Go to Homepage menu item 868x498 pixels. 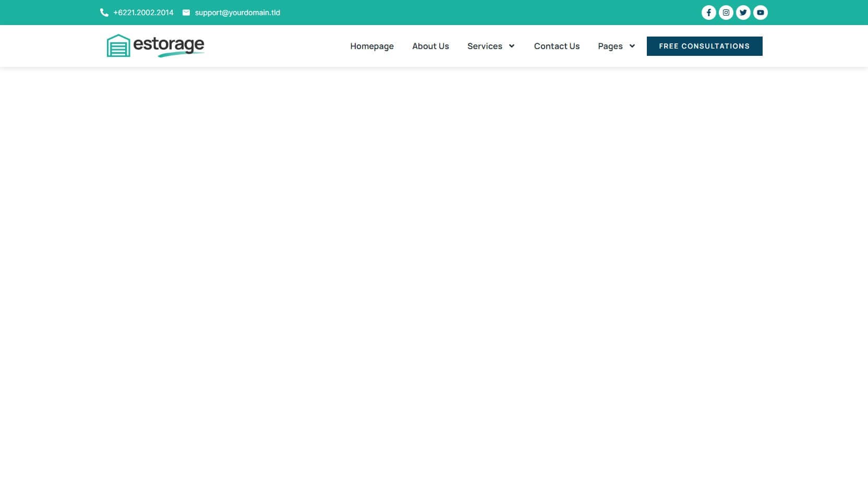click(x=372, y=46)
